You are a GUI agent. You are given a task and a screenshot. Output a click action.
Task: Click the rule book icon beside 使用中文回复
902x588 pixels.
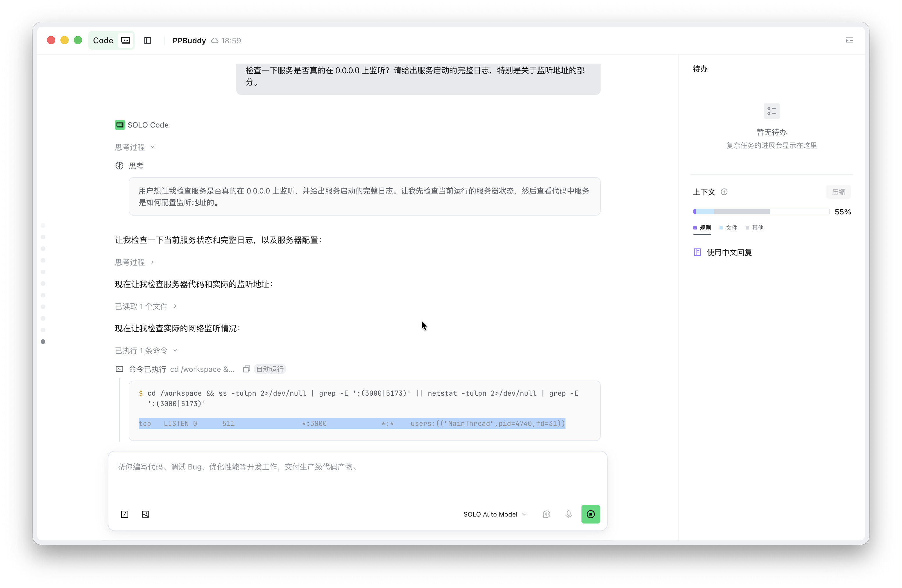click(697, 252)
